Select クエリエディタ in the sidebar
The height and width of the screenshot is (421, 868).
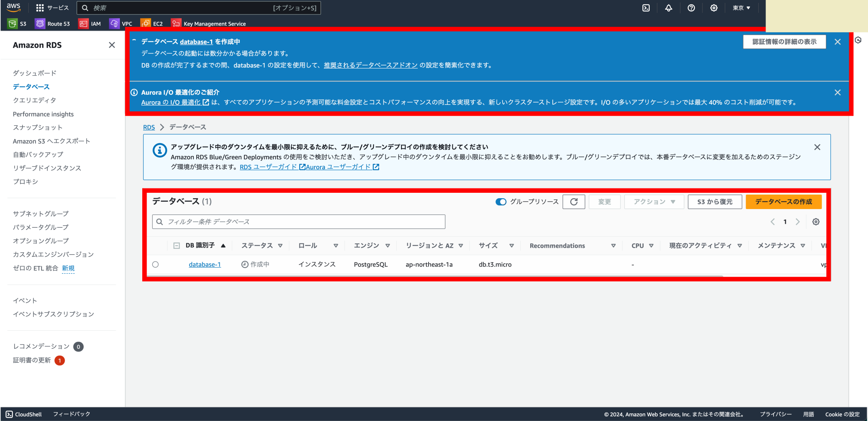pyautogui.click(x=34, y=100)
